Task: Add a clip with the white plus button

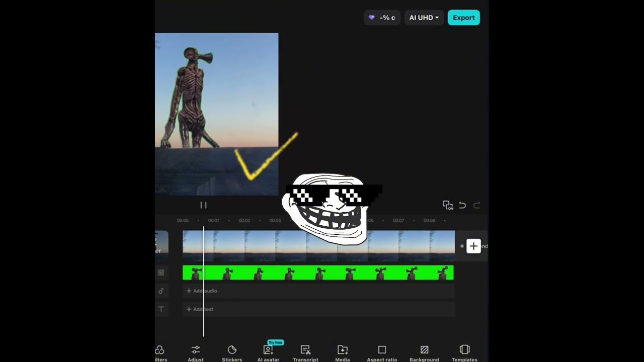Action: pyautogui.click(x=473, y=246)
